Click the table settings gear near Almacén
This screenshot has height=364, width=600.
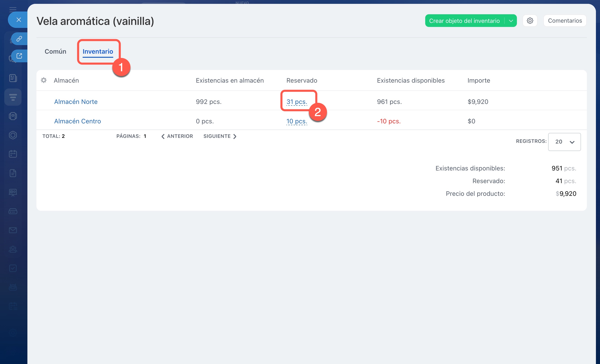tap(44, 80)
